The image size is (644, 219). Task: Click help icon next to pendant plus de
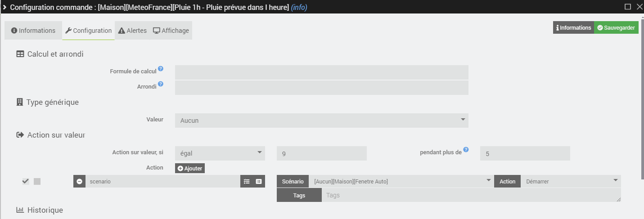pos(466,150)
